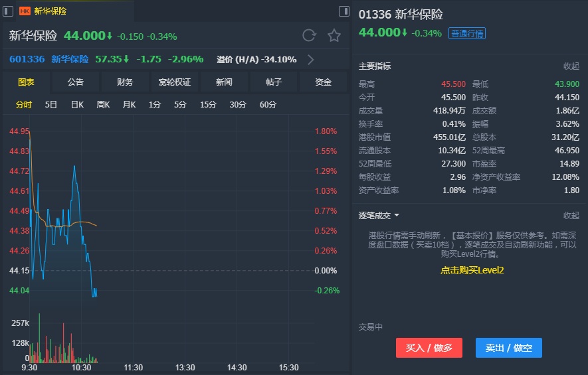Viewport: 588px width, 375px height.
Task: Click the orange HK market badge
Action: 25,11
